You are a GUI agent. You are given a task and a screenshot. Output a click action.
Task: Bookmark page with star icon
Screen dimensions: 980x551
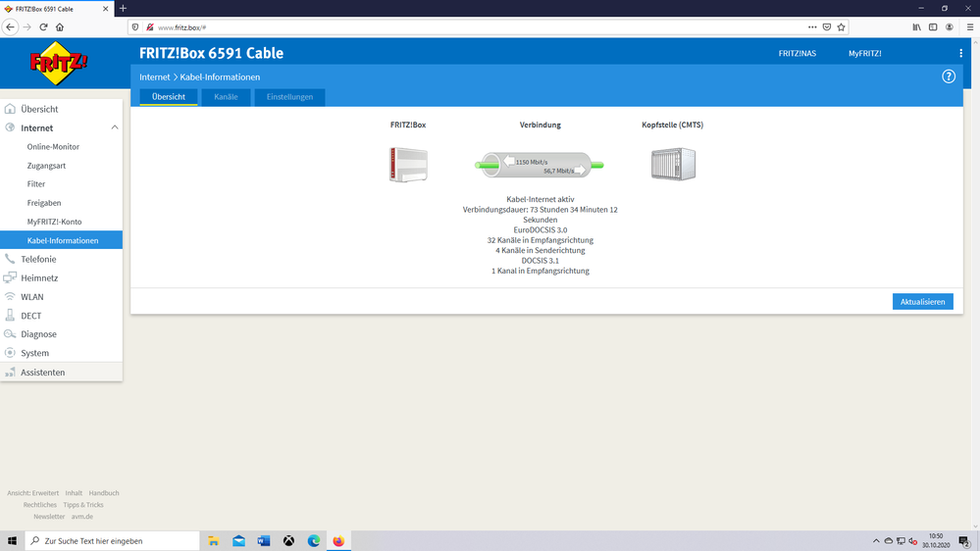tap(842, 26)
